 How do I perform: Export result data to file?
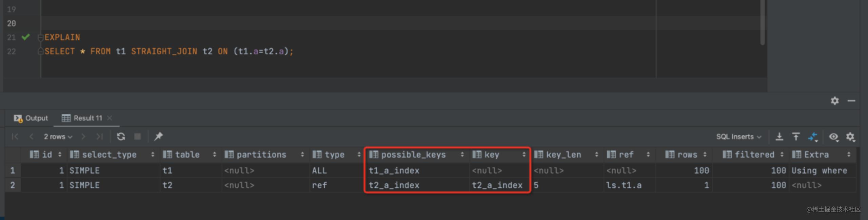(x=780, y=136)
